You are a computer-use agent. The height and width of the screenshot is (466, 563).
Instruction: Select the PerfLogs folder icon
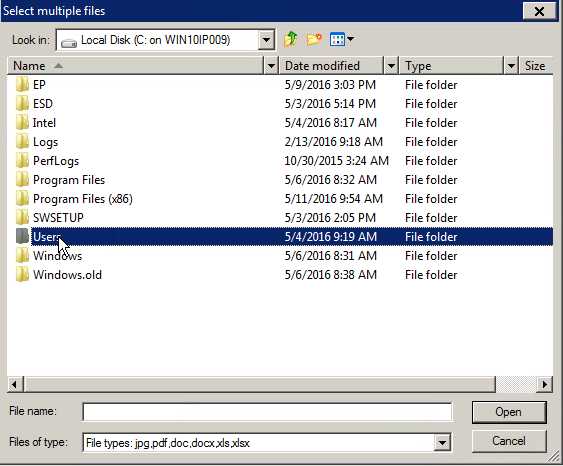[x=22, y=161]
